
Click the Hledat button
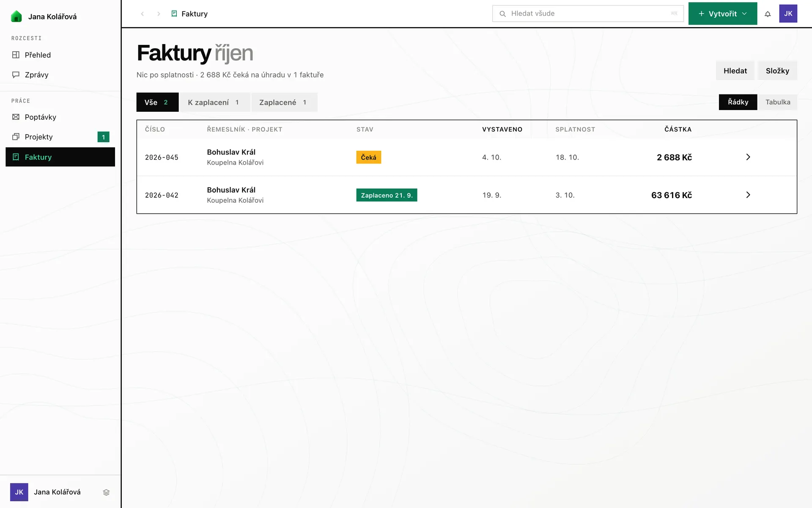point(735,71)
